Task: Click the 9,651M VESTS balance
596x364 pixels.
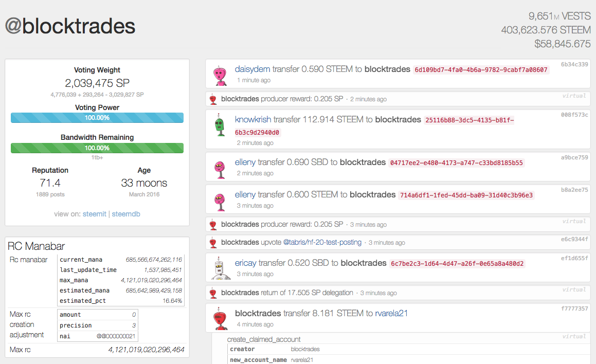Action: 559,16
